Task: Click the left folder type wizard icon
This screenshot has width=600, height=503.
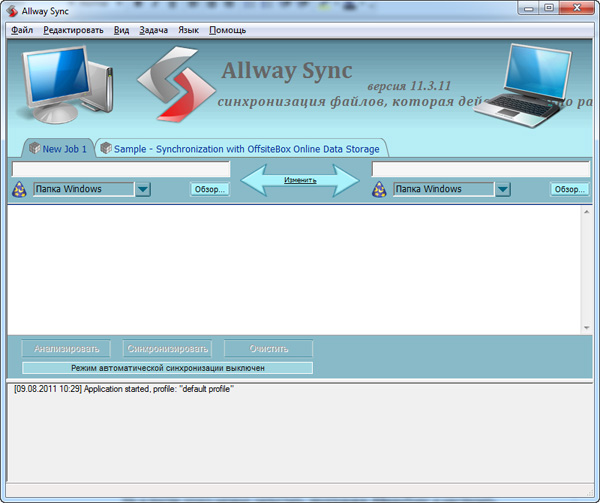Action: click(20, 190)
